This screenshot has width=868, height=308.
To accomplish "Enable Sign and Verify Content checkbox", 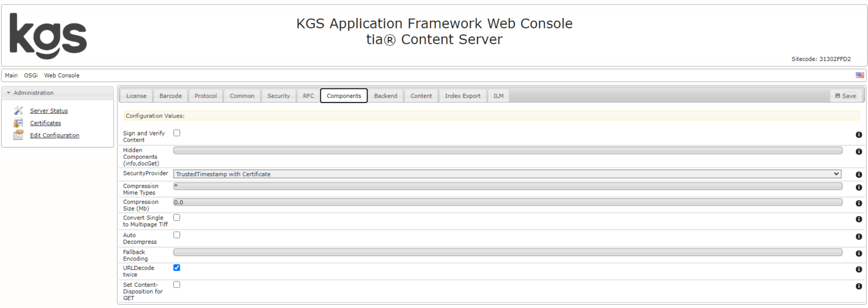I will pyautogui.click(x=177, y=133).
